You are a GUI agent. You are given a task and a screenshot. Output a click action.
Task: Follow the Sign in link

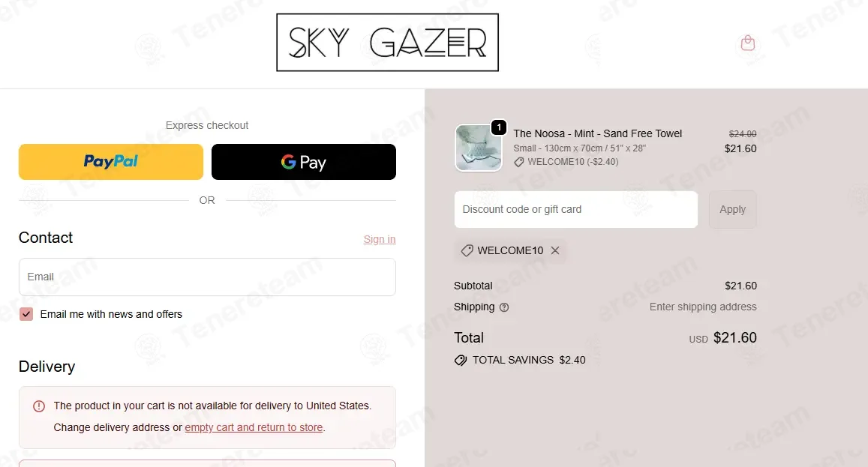(x=379, y=239)
